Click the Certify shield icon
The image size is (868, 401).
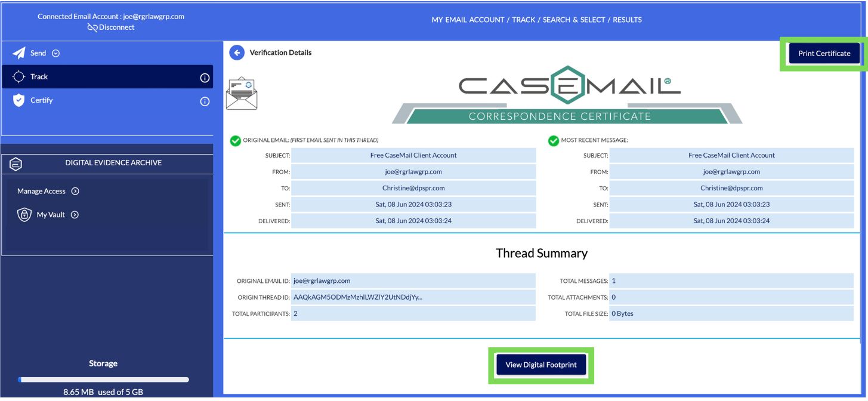point(19,100)
